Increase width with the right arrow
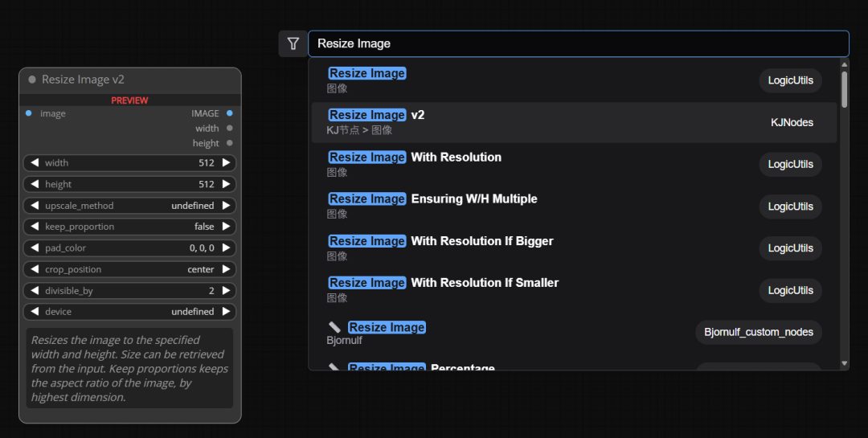The image size is (868, 438). 227,163
